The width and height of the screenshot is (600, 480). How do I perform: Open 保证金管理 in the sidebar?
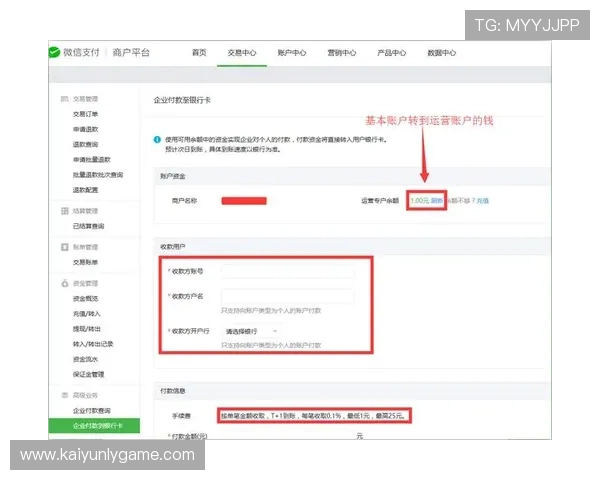coord(88,374)
